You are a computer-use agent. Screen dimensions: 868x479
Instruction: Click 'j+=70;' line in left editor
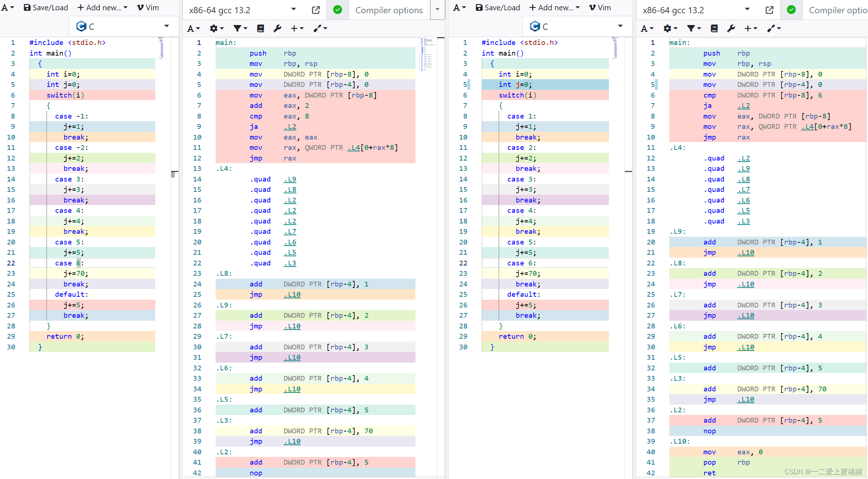pyautogui.click(x=76, y=274)
